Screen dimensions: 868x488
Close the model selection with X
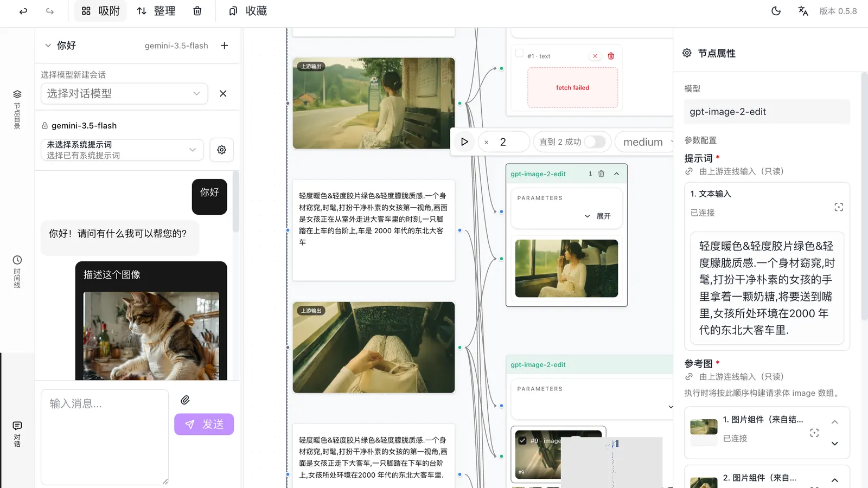click(223, 93)
